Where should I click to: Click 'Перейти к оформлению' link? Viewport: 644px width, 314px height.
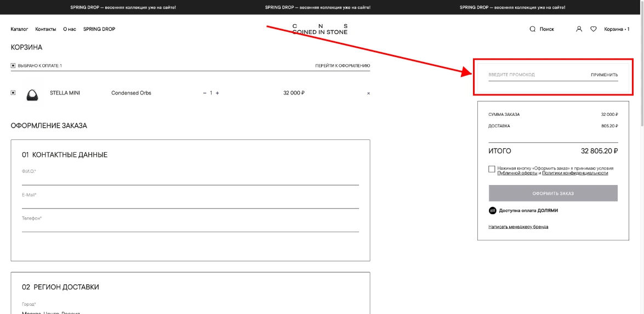tap(343, 65)
